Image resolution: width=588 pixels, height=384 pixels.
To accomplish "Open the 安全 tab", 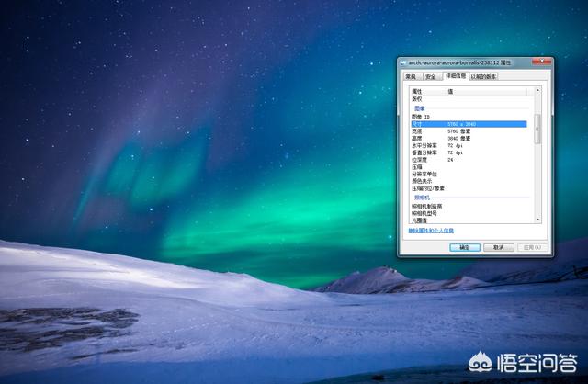I will click(431, 76).
